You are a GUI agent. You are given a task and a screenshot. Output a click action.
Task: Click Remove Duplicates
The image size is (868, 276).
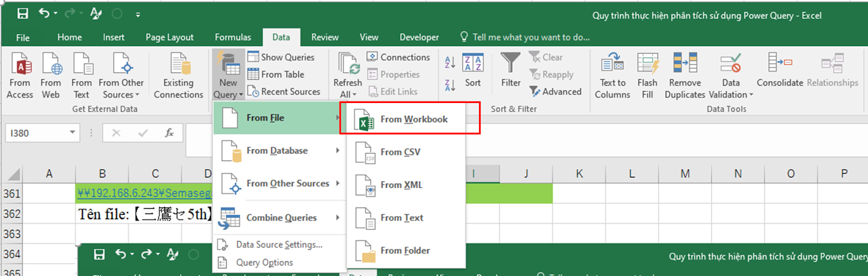pos(685,76)
